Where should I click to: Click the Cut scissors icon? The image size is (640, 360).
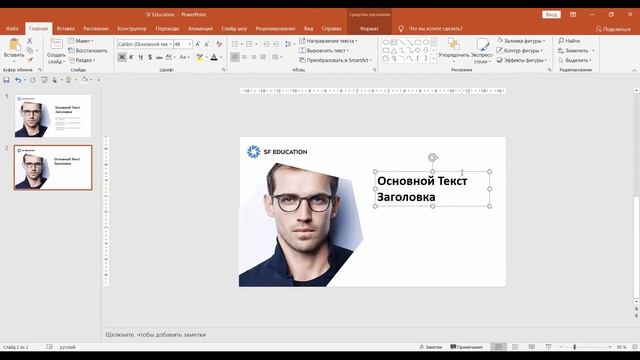click(29, 41)
